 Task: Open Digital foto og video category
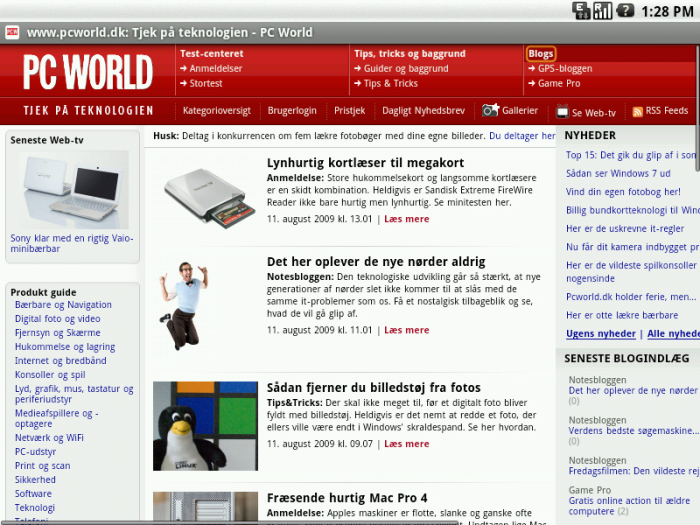pyautogui.click(x=58, y=319)
